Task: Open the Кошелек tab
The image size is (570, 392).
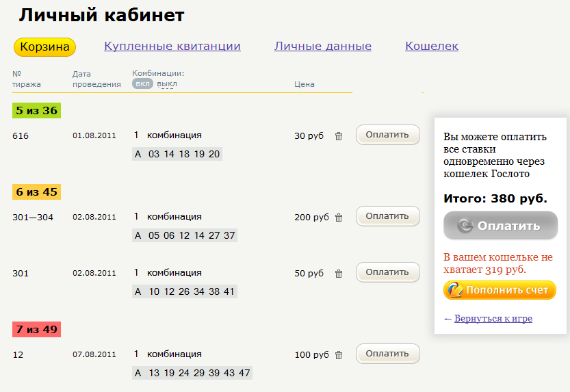Action: coord(432,47)
